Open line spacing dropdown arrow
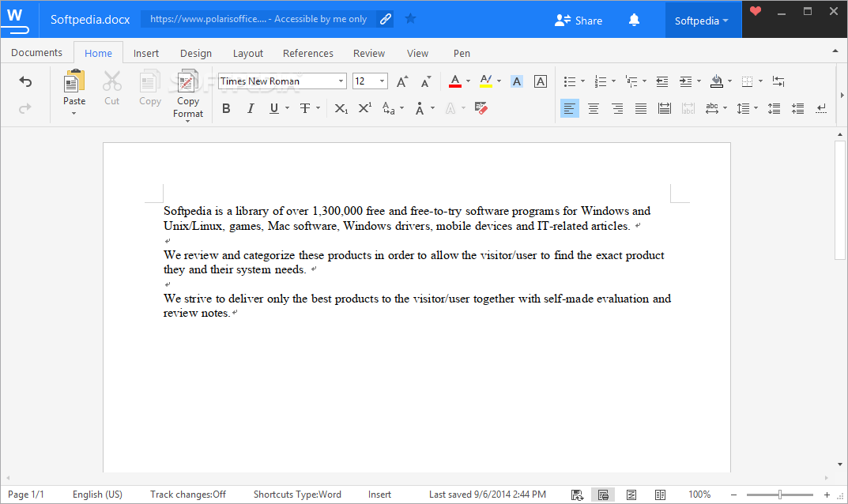848x504 pixels. point(756,109)
